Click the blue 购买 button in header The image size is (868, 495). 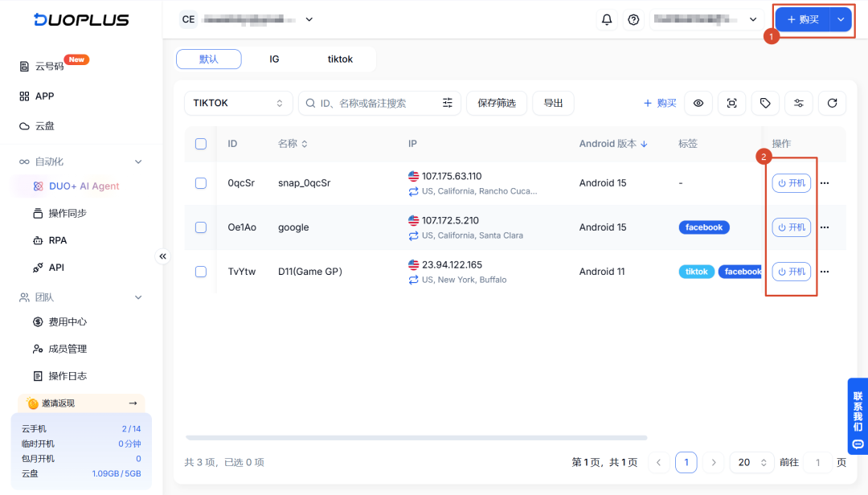click(x=803, y=19)
